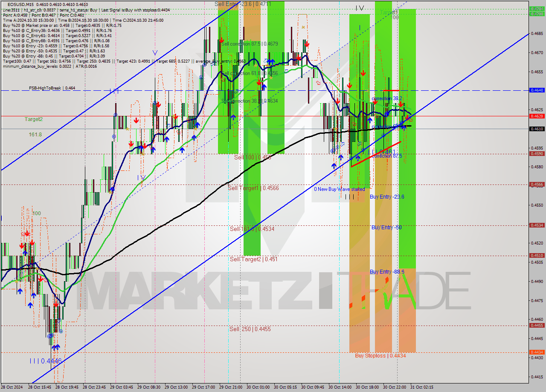The height and width of the screenshot is (392, 546).
Task: Click the 'Sell Target2 | 0.451' label
Action: tap(254, 259)
